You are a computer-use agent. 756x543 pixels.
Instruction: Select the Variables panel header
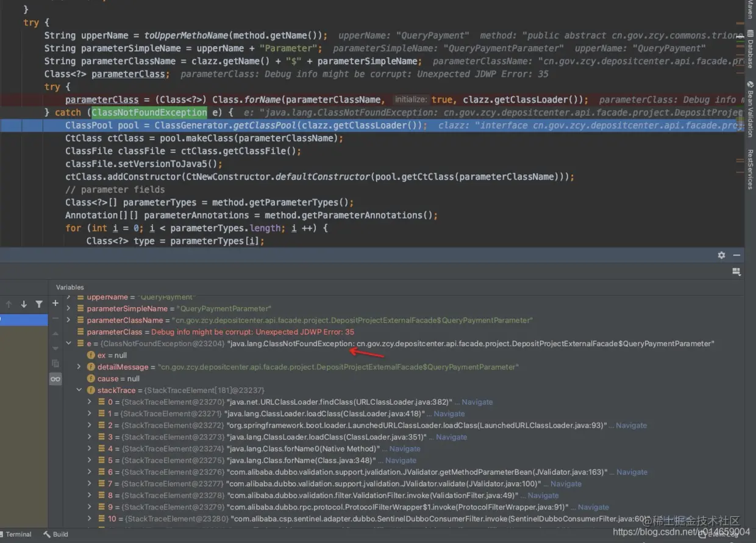coord(70,287)
